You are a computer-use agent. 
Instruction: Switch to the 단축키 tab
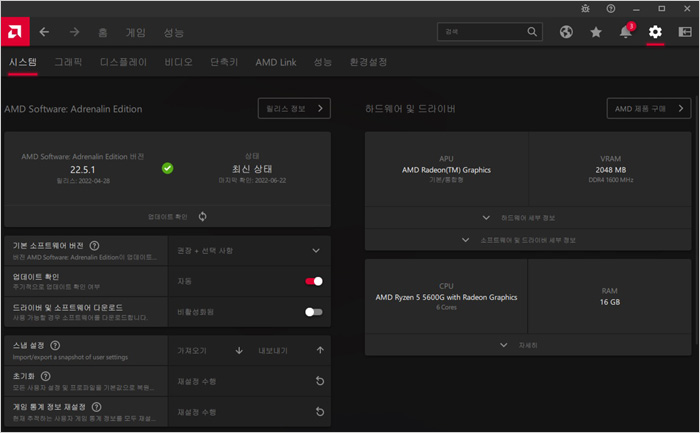[x=224, y=62]
